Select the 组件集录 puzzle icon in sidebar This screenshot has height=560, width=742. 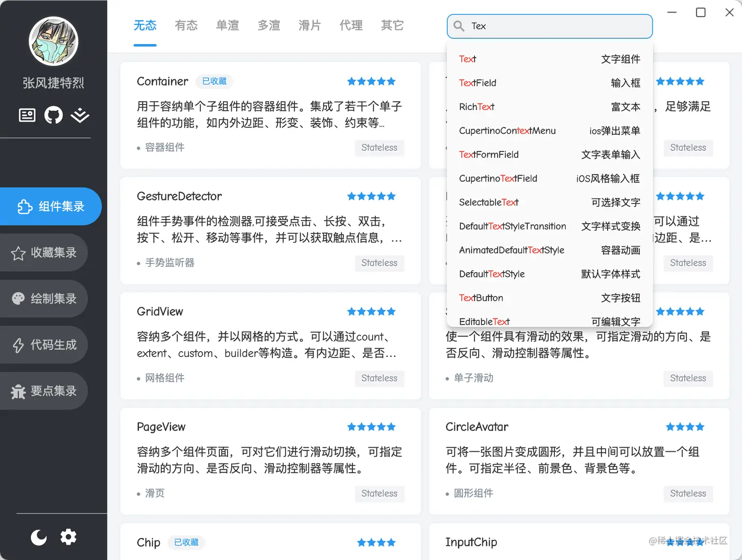click(51, 206)
